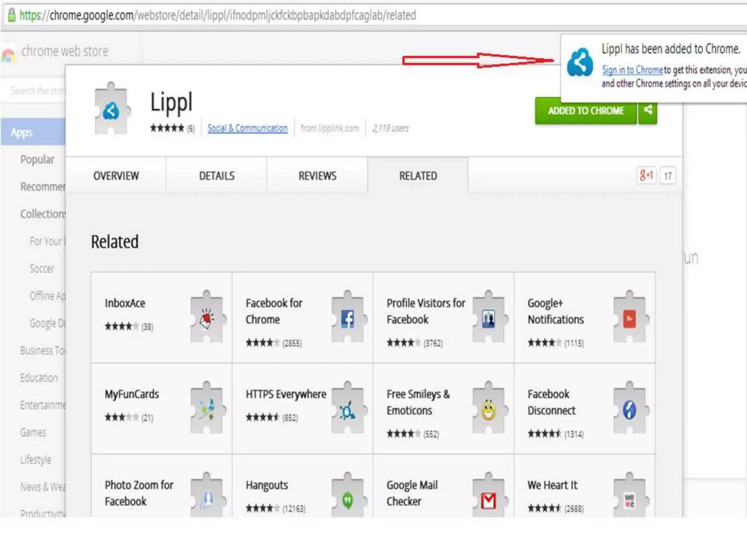Viewport: 747px width, 560px height.
Task: Click the Google +1 button
Action: 646,176
